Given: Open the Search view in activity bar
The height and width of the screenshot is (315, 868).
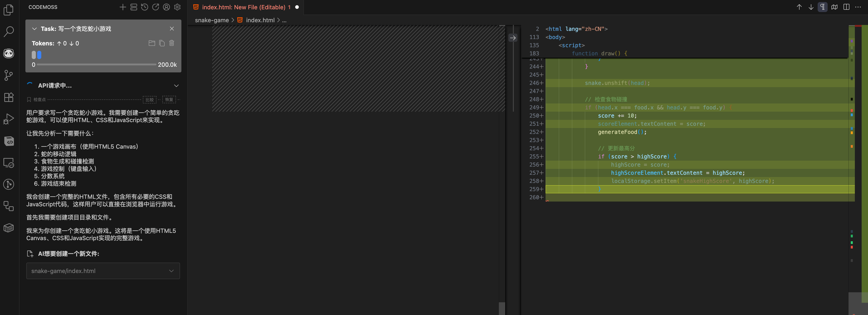Looking at the screenshot, I should tap(8, 31).
